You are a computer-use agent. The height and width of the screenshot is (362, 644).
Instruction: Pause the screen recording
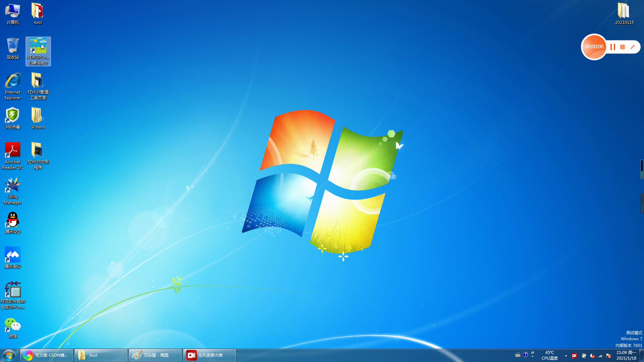pyautogui.click(x=612, y=47)
